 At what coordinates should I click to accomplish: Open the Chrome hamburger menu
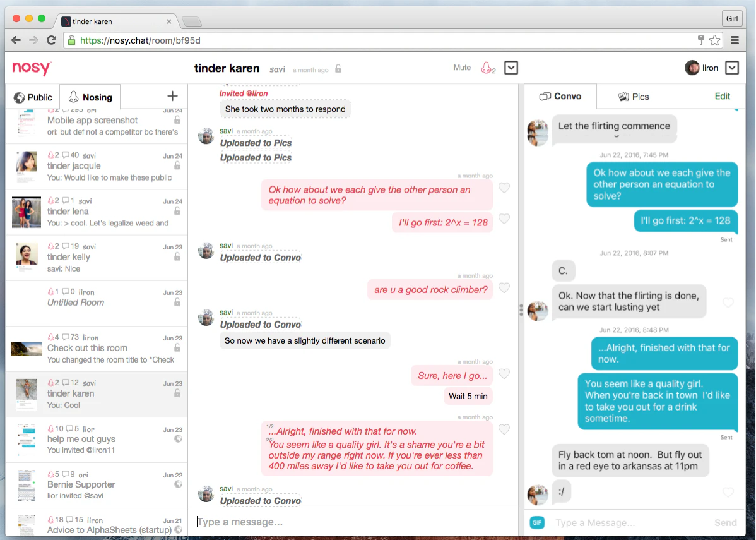[735, 40]
